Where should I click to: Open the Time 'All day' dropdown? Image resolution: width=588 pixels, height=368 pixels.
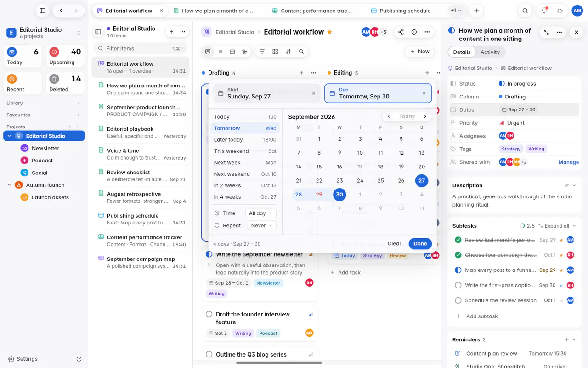pos(261,213)
